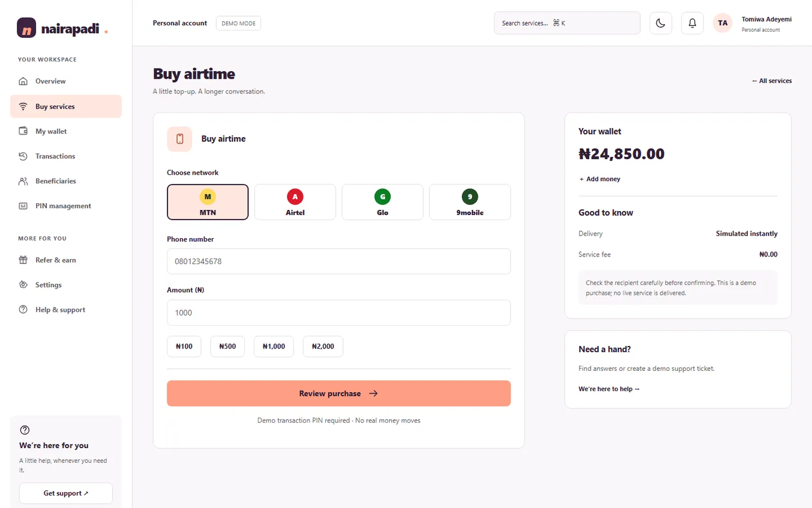The image size is (812, 508).
Task: Open My wallet page
Action: [66, 131]
